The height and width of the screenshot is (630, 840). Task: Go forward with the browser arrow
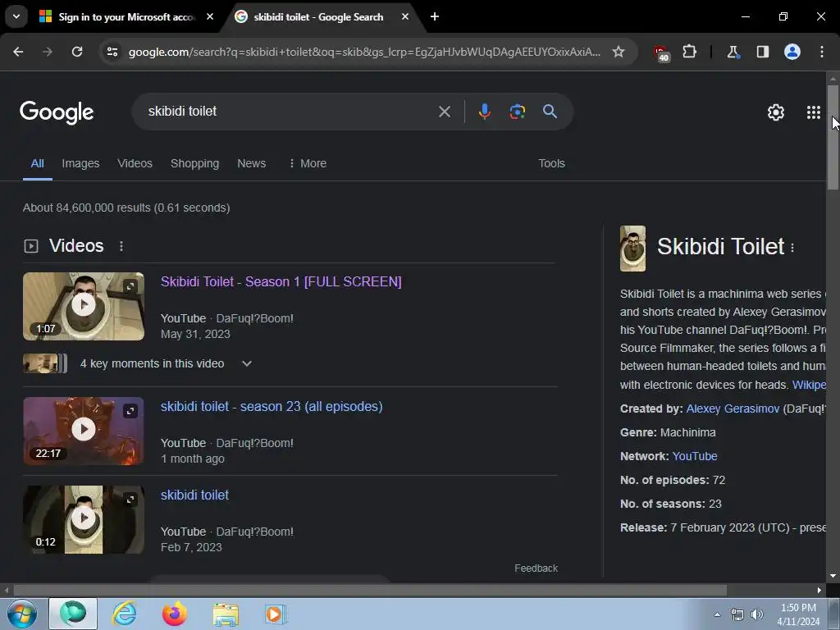pyautogui.click(x=48, y=52)
